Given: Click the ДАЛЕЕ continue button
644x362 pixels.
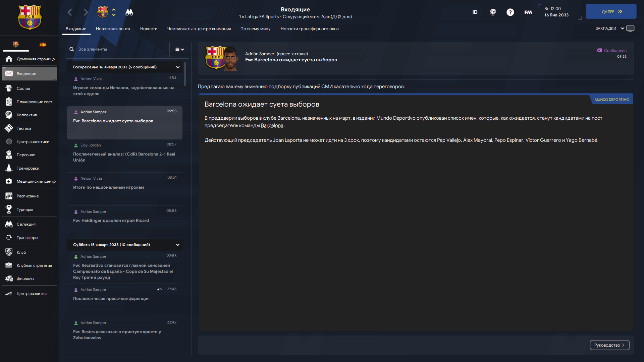Looking at the screenshot, I should pyautogui.click(x=611, y=12).
